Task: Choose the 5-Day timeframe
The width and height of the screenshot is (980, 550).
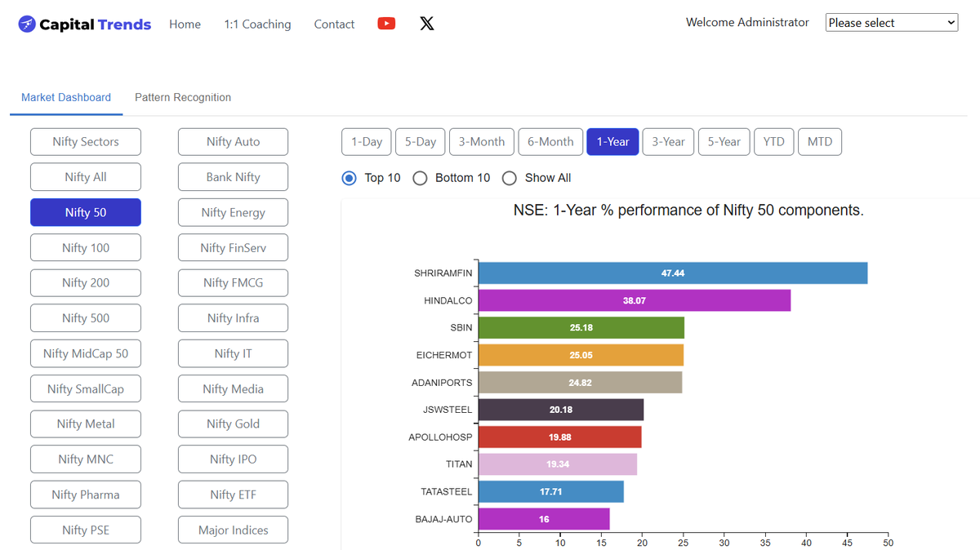Action: click(x=421, y=142)
